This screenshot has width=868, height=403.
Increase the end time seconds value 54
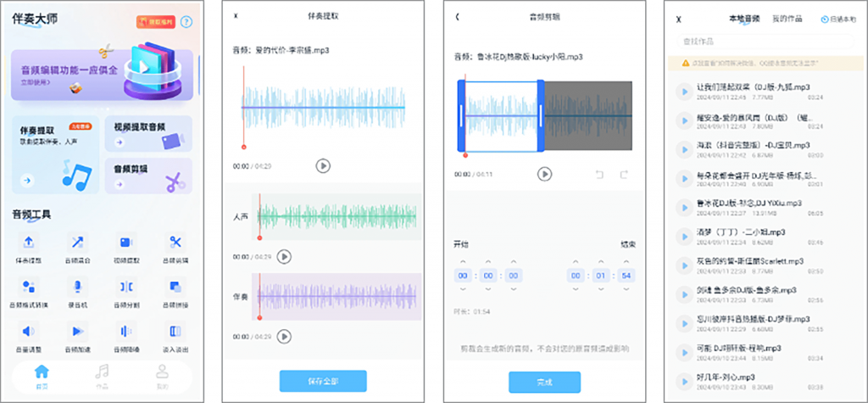[x=626, y=261]
